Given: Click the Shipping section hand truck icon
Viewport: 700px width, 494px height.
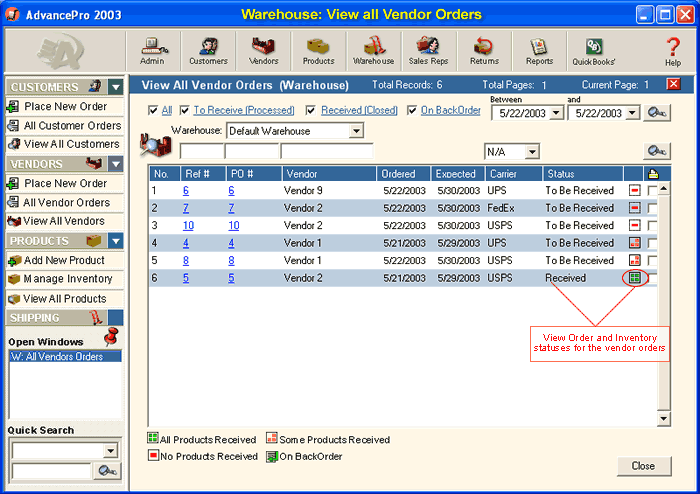Looking at the screenshot, I should tap(95, 318).
